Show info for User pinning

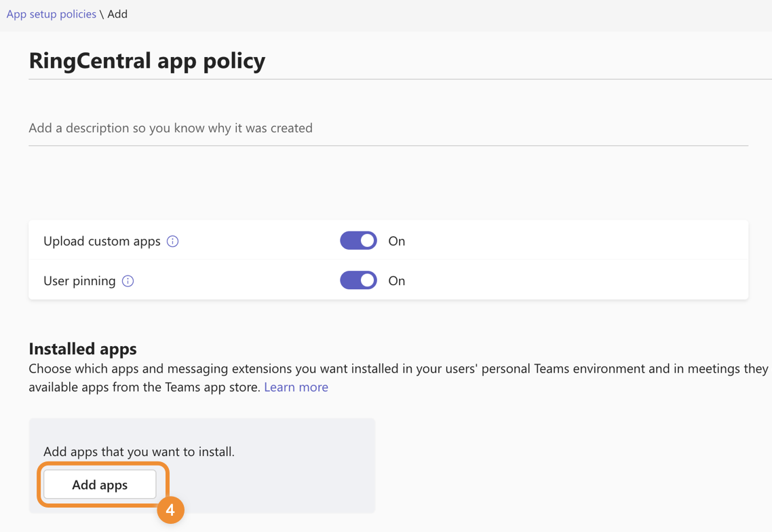[x=128, y=282]
